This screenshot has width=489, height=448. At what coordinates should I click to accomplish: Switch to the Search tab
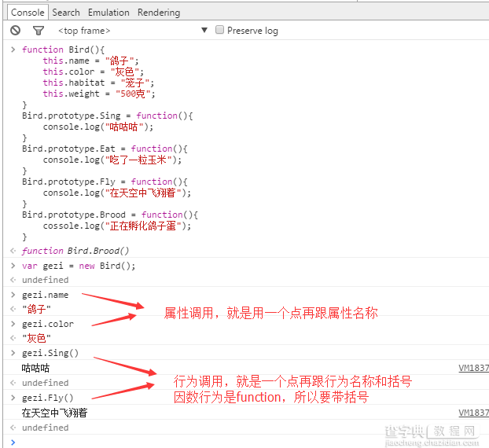coord(66,13)
